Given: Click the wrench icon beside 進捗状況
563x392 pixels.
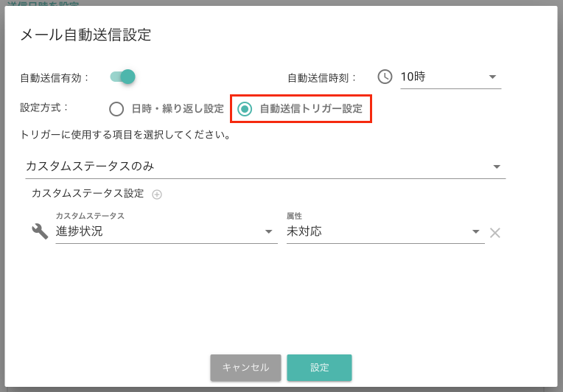Looking at the screenshot, I should [40, 231].
